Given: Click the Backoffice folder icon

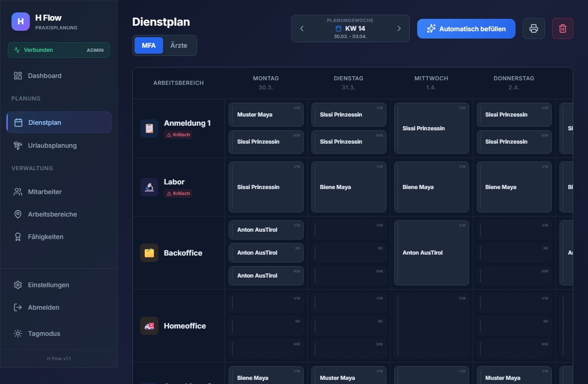Looking at the screenshot, I should [149, 253].
